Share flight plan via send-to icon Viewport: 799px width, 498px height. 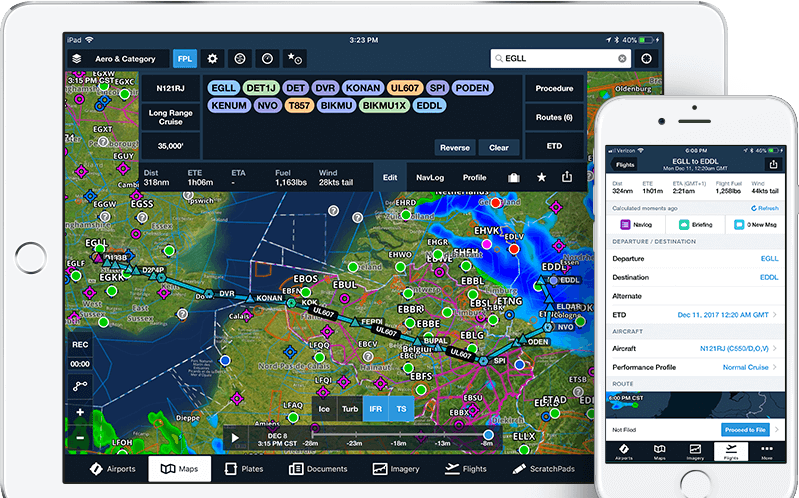click(567, 177)
